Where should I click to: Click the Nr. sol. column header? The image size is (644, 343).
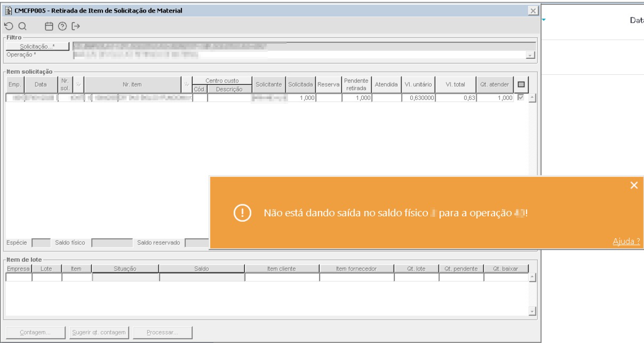click(x=65, y=84)
